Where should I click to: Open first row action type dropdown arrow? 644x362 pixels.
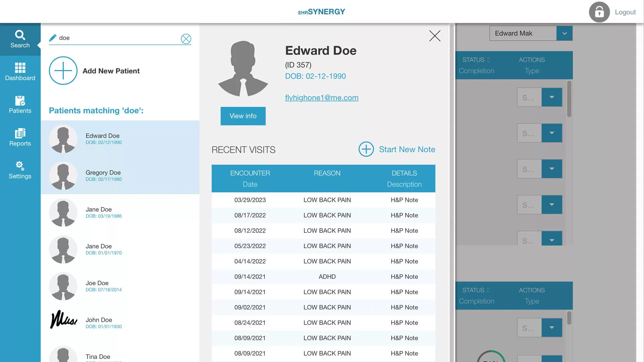(552, 97)
